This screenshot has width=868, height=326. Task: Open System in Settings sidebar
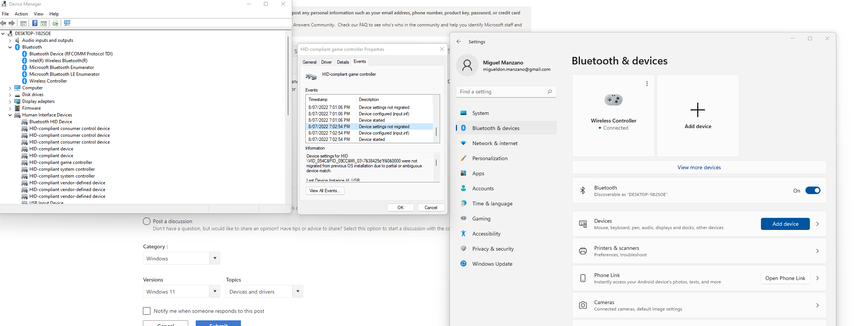(506, 113)
